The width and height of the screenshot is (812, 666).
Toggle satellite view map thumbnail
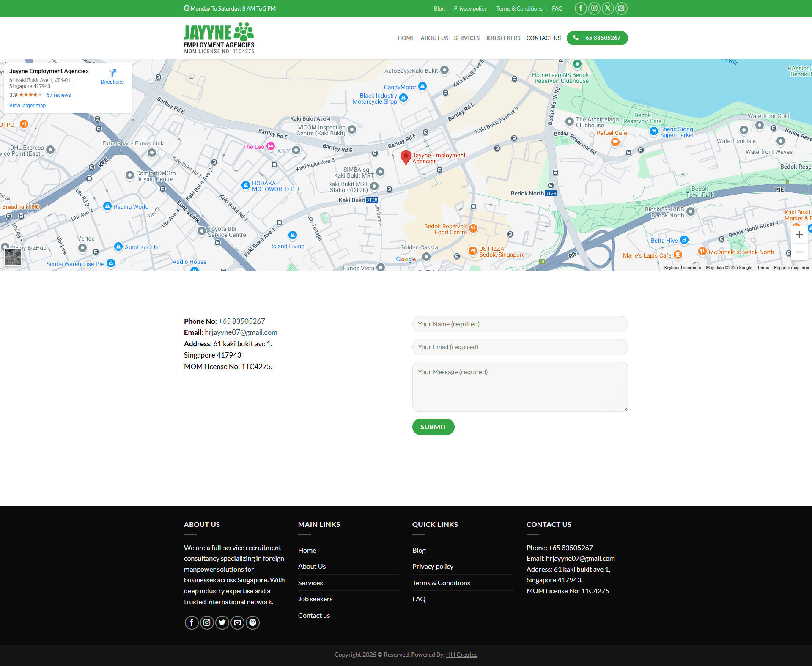tap(13, 257)
